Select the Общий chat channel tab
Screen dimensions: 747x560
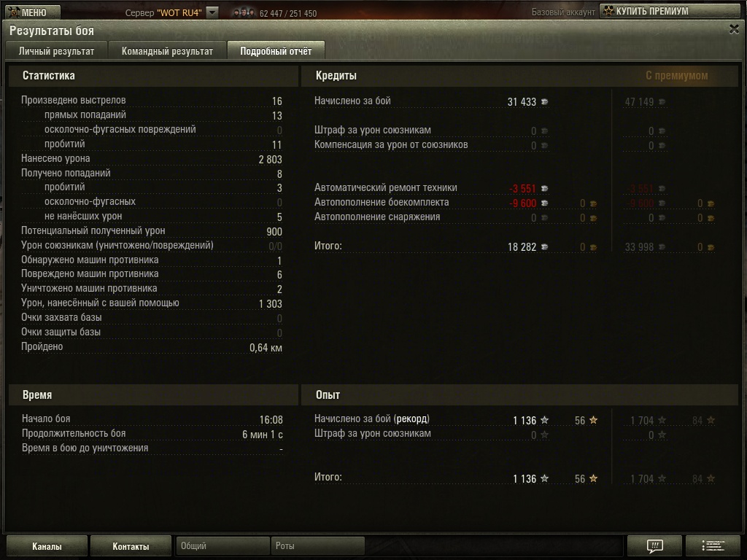click(x=222, y=545)
